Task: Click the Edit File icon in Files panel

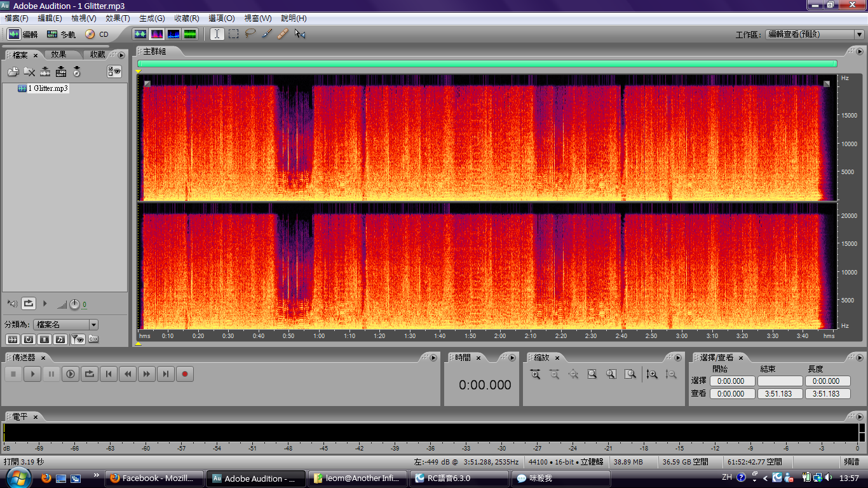Action: click(x=45, y=72)
